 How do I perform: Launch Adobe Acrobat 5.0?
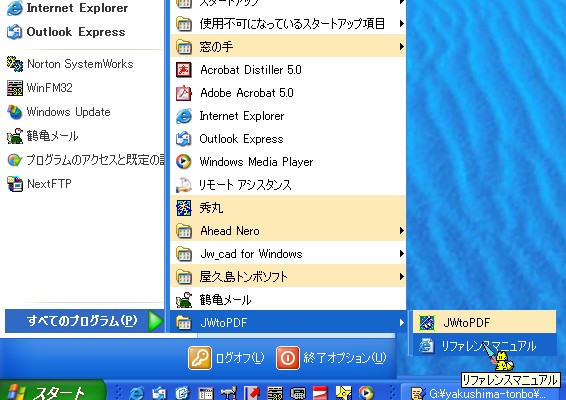click(288, 93)
